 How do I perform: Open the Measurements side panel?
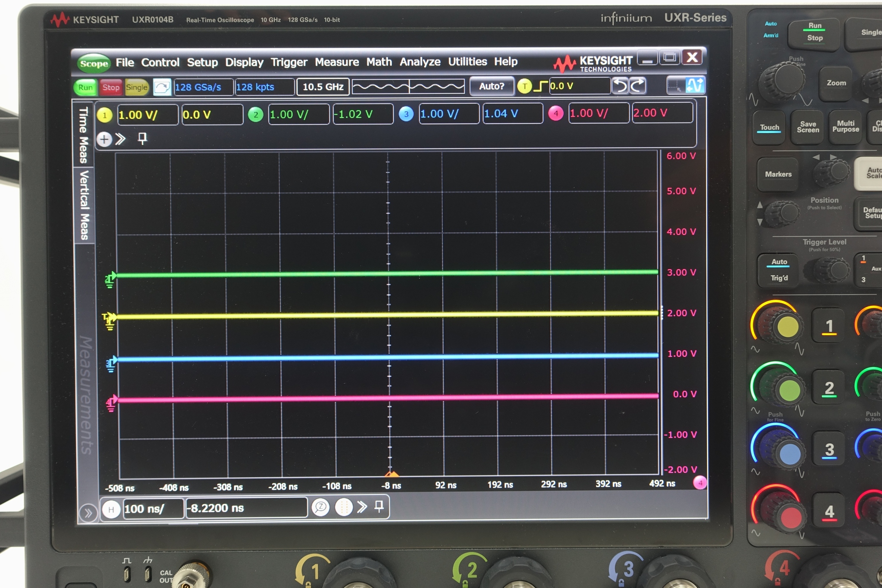tap(86, 395)
